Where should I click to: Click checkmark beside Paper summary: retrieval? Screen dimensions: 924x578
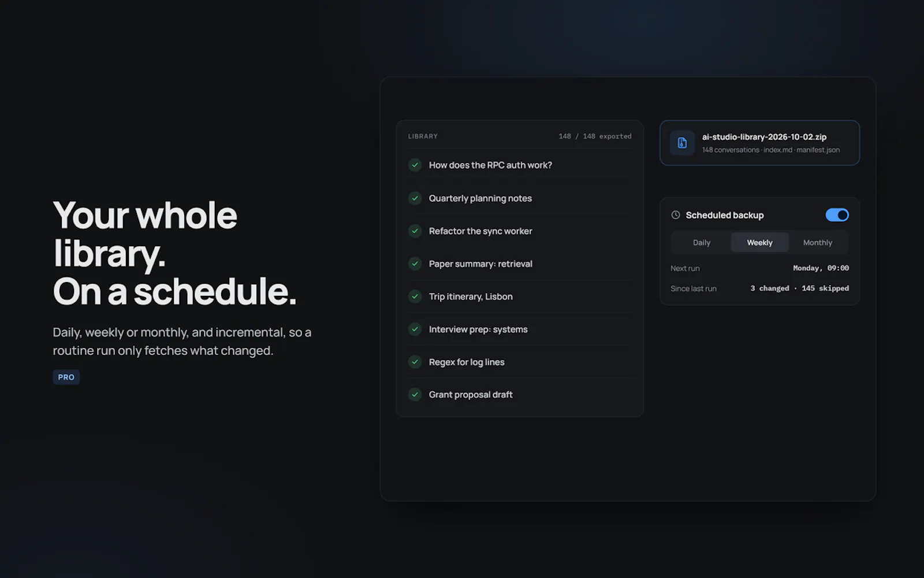[x=415, y=264]
